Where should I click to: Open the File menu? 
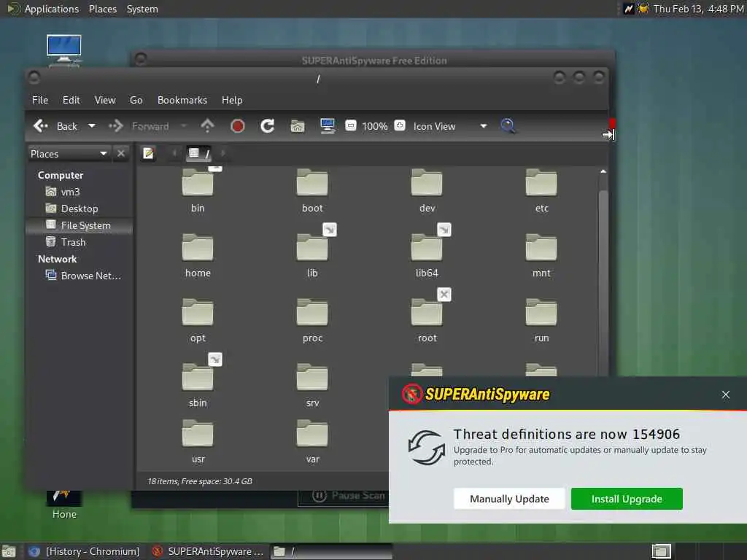(40, 100)
